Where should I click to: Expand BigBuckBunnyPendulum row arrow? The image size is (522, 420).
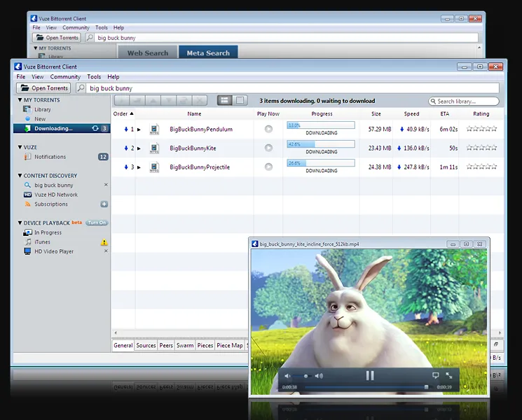click(139, 129)
